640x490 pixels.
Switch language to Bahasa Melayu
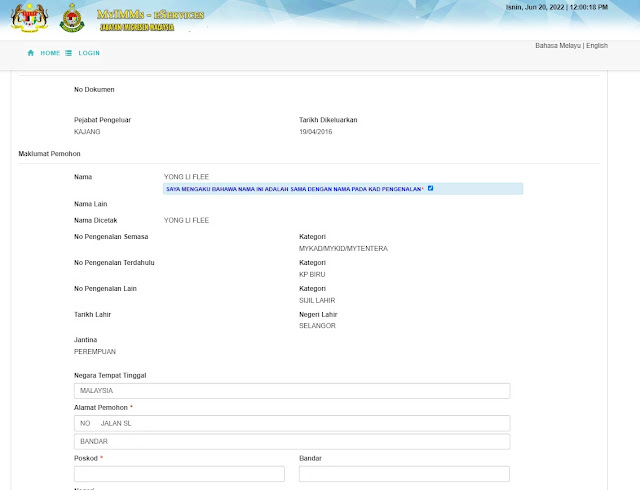click(558, 45)
